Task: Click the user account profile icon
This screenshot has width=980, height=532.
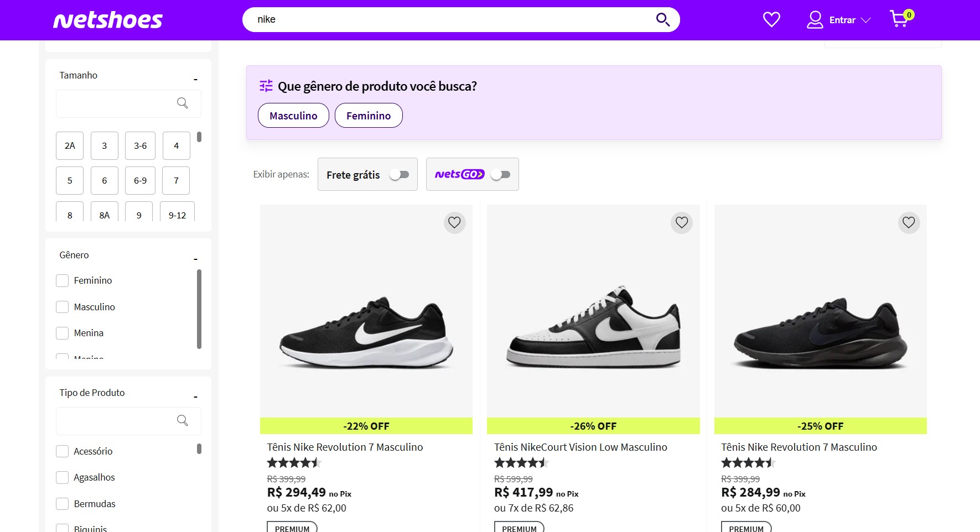Action: 815,20
